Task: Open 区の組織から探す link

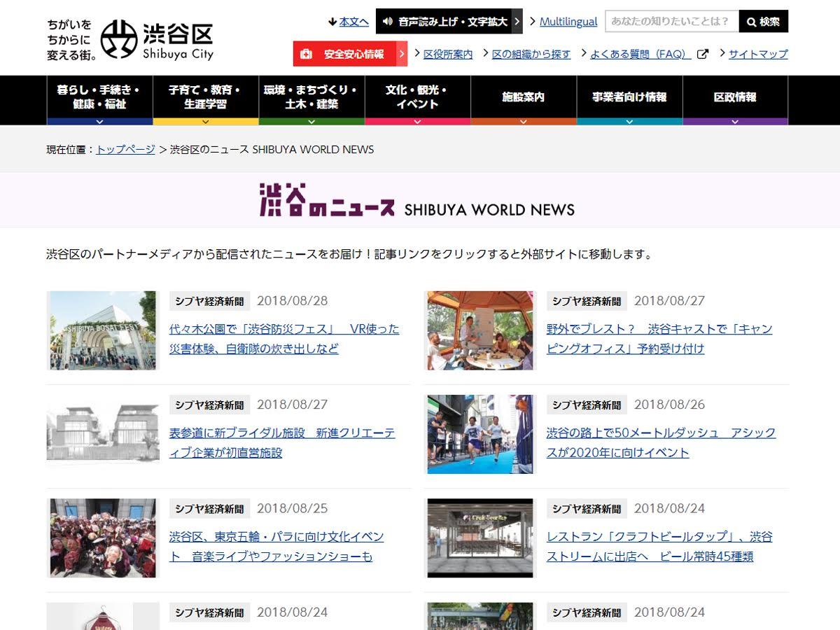Action: pyautogui.click(x=531, y=54)
